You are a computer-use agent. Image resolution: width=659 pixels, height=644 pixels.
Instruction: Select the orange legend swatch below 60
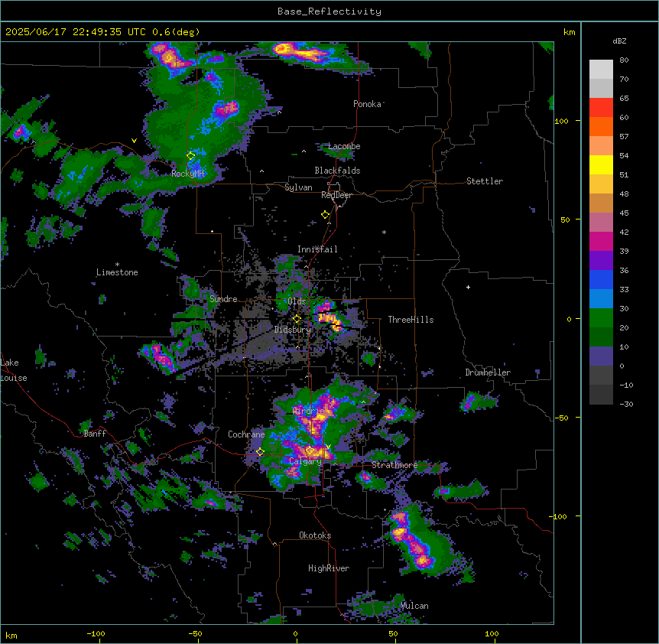pos(601,126)
